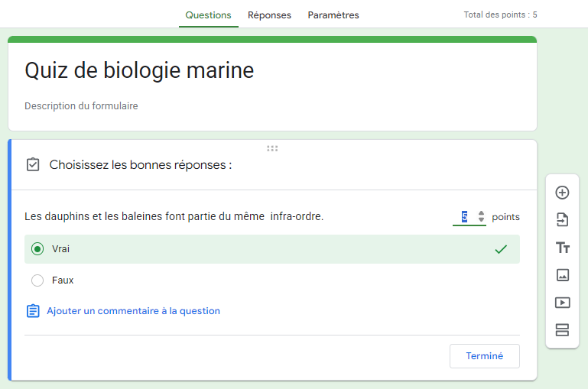This screenshot has height=389, width=588.
Task: Click the drag handle above the question
Action: coord(272,148)
